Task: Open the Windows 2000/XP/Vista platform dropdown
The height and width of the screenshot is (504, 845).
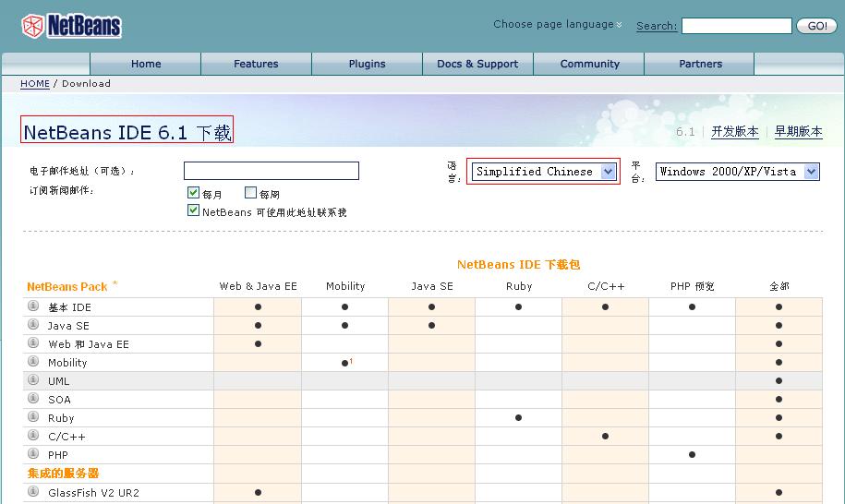Action: (737, 172)
